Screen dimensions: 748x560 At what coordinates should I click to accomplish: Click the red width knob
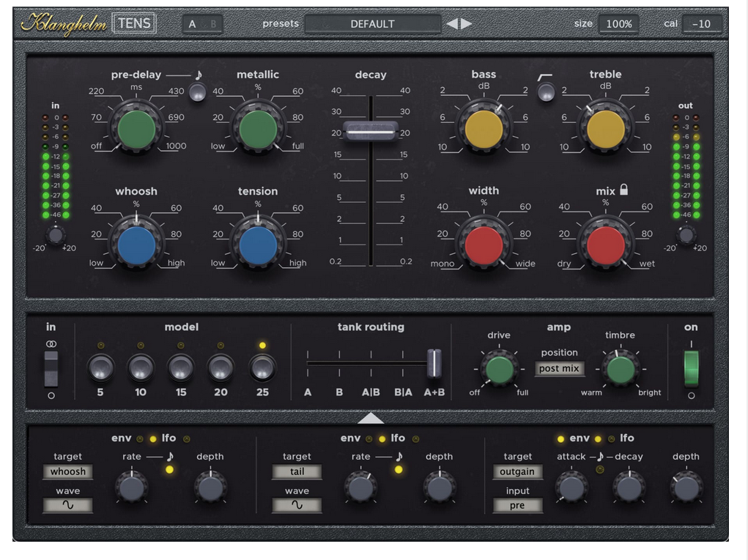click(484, 245)
